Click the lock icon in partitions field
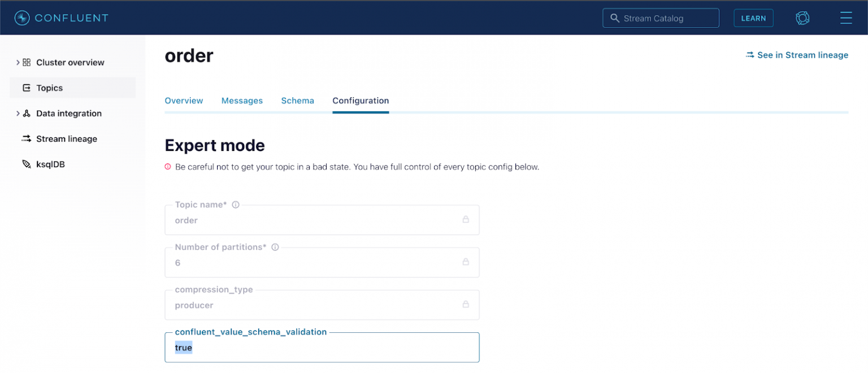The width and height of the screenshot is (868, 373). (466, 262)
